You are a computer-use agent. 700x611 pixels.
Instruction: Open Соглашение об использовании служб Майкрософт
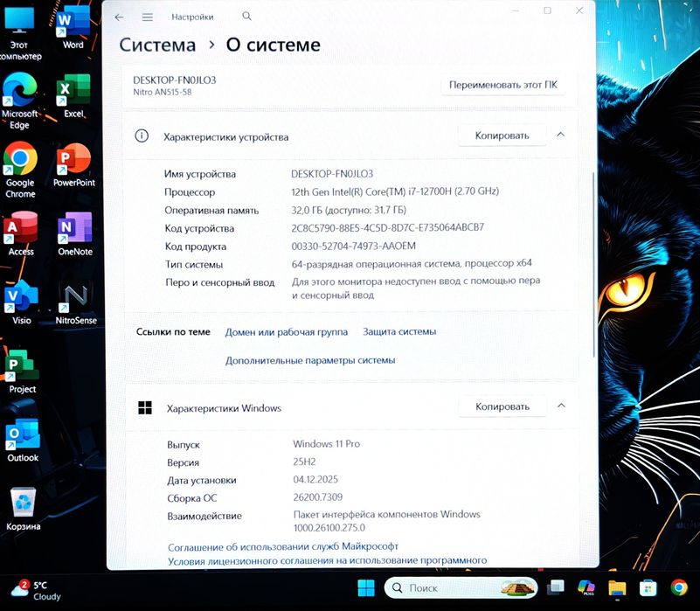pos(282,546)
